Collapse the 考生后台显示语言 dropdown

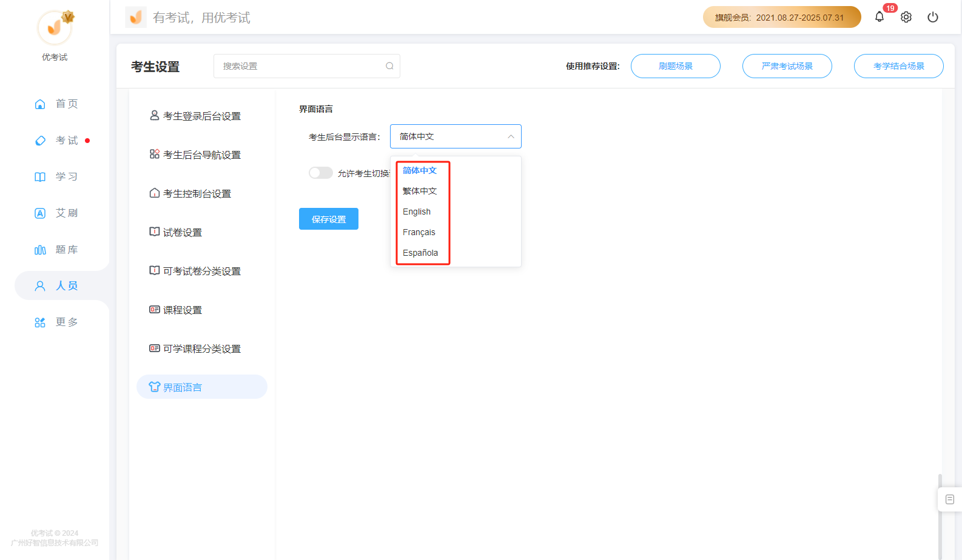pos(511,136)
